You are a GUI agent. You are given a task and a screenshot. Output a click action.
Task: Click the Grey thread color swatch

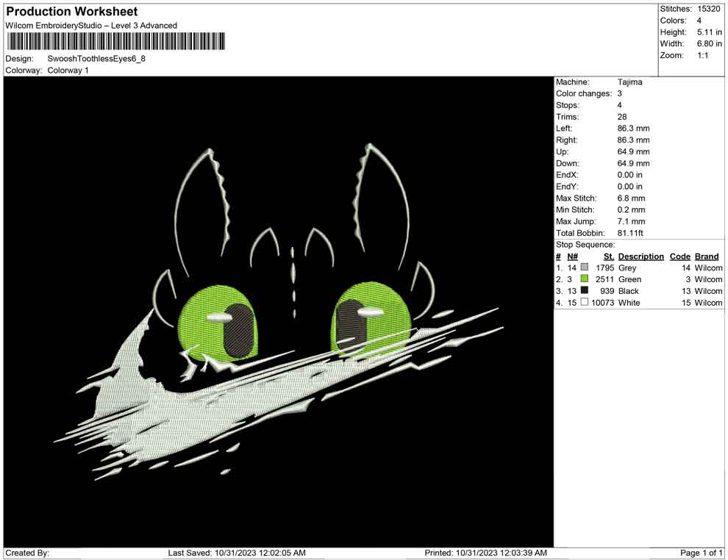pyautogui.click(x=585, y=268)
